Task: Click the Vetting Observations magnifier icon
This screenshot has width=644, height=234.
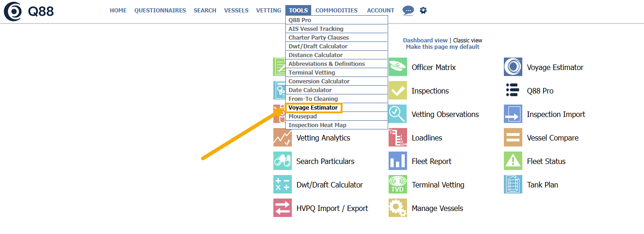Action: pos(397,114)
